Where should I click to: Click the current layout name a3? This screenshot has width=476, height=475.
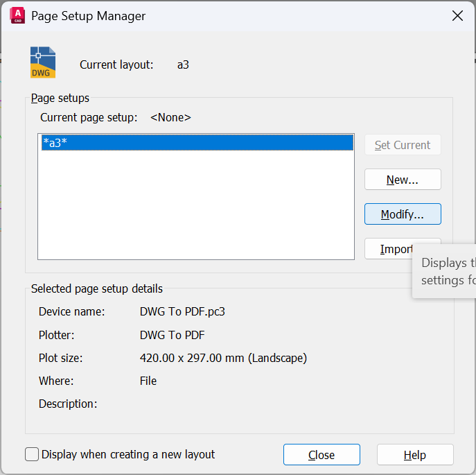[x=183, y=65]
